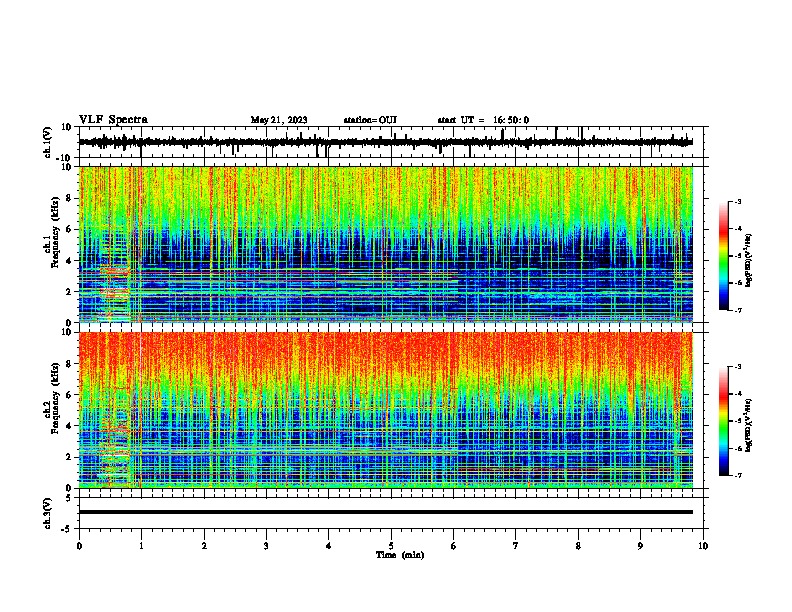The height and width of the screenshot is (612, 792).
Task: Click time axis tick label "6"
Action: click(x=454, y=546)
